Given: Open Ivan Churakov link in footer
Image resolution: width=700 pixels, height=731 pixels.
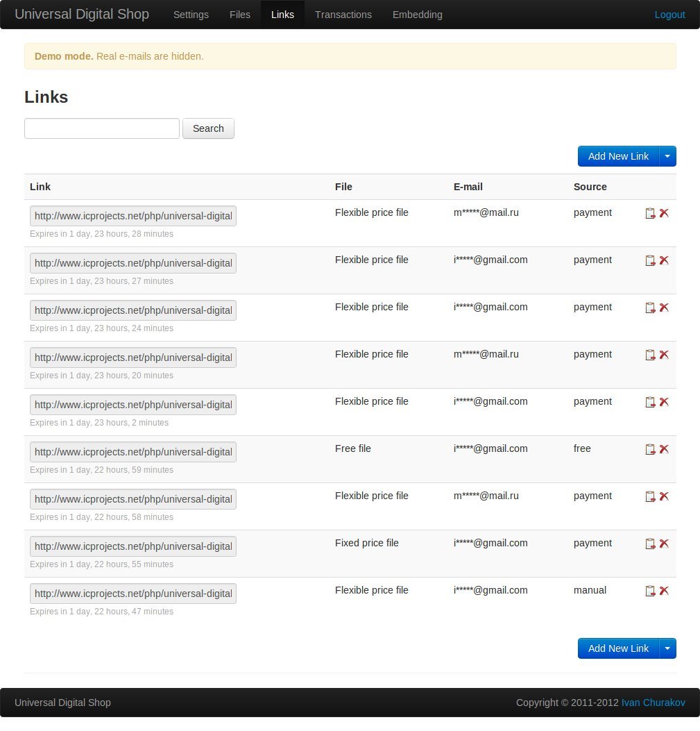Looking at the screenshot, I should tap(653, 703).
